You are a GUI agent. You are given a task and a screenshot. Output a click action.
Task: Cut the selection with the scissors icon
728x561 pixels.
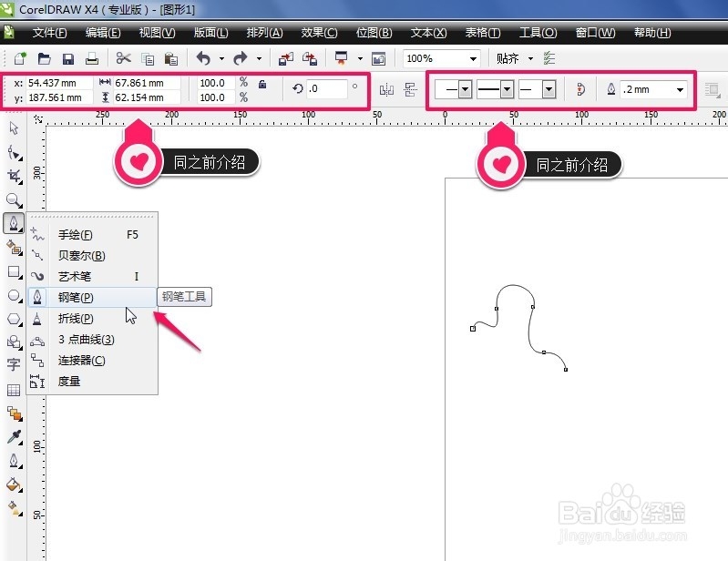point(124,58)
